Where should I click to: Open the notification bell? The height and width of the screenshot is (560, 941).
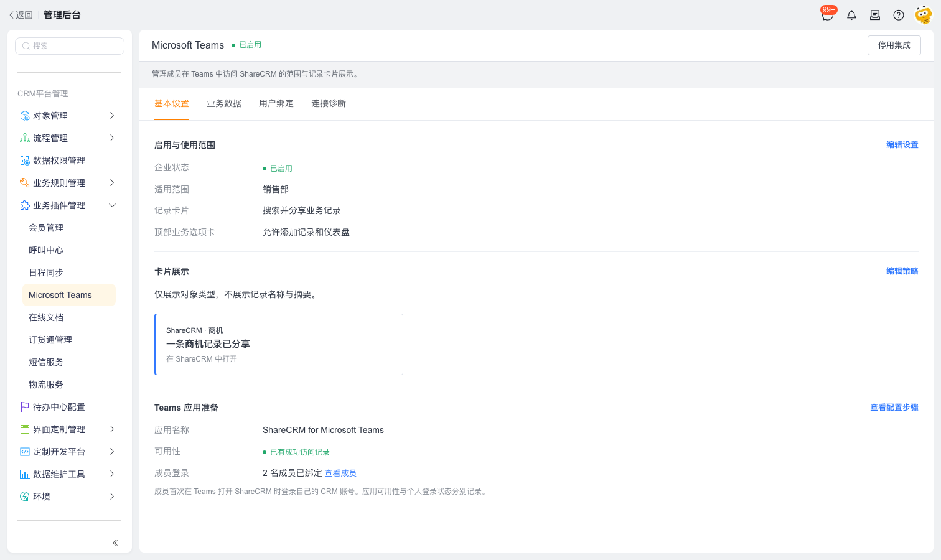coord(851,15)
